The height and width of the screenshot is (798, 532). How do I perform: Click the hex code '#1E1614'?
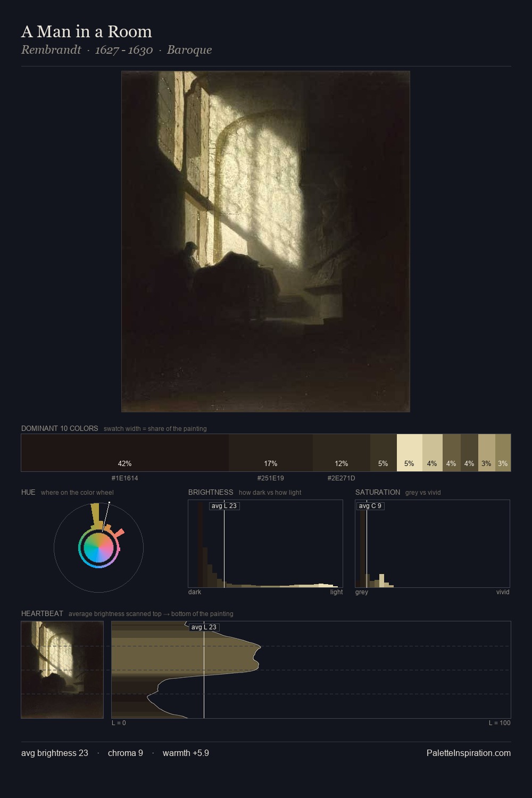coord(125,478)
